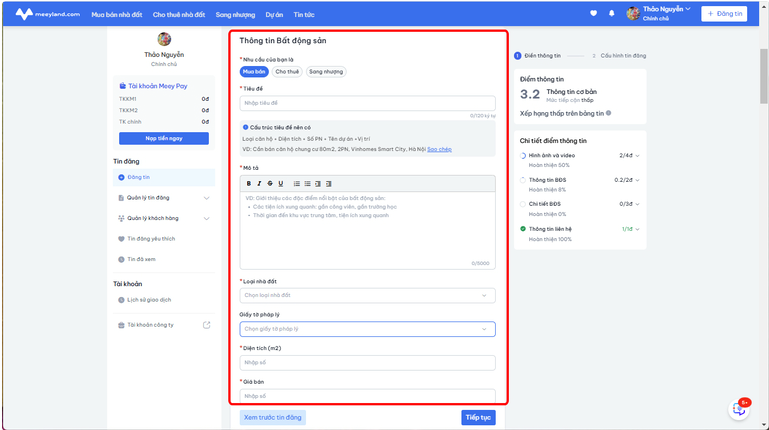Screen dimensions: 769x430
Task: Click the 3.2 score value
Action: pos(530,94)
